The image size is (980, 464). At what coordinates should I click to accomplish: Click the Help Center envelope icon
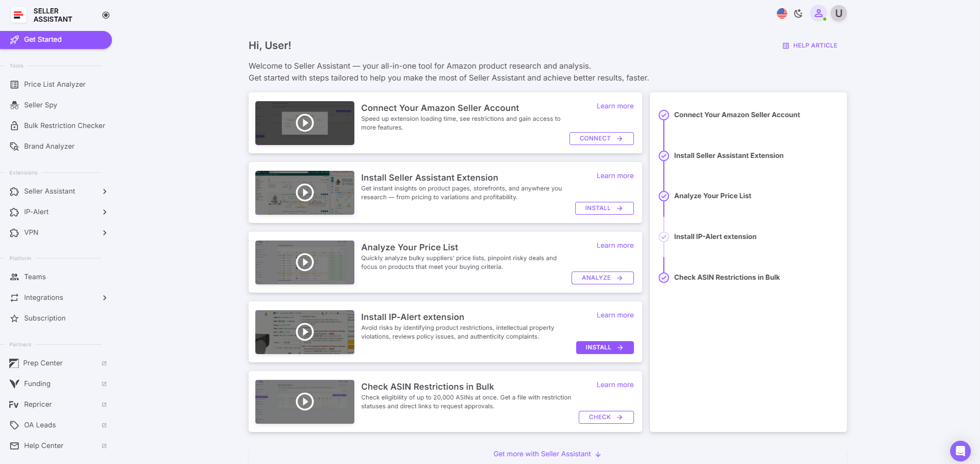click(x=14, y=446)
